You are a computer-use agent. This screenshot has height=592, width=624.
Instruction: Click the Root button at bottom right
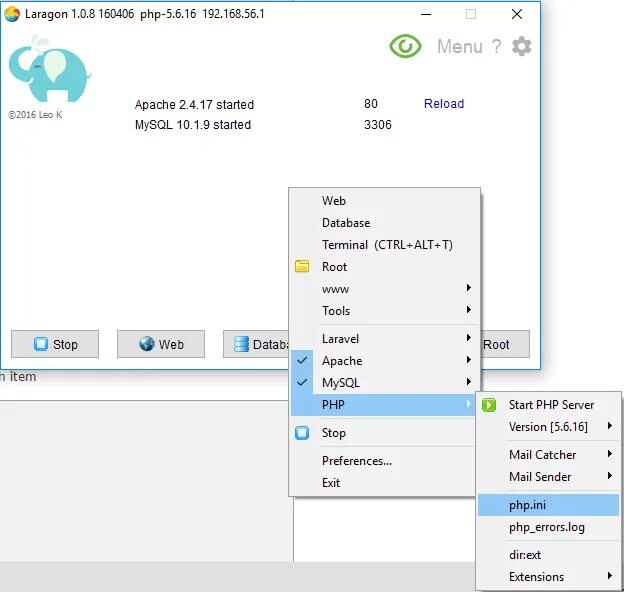pos(505,344)
